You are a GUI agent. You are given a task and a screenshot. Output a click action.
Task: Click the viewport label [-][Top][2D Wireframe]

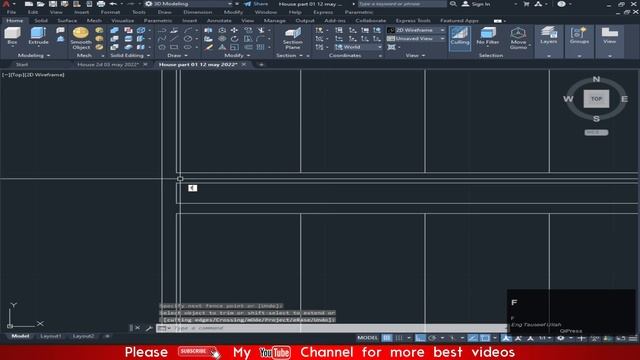(33, 75)
